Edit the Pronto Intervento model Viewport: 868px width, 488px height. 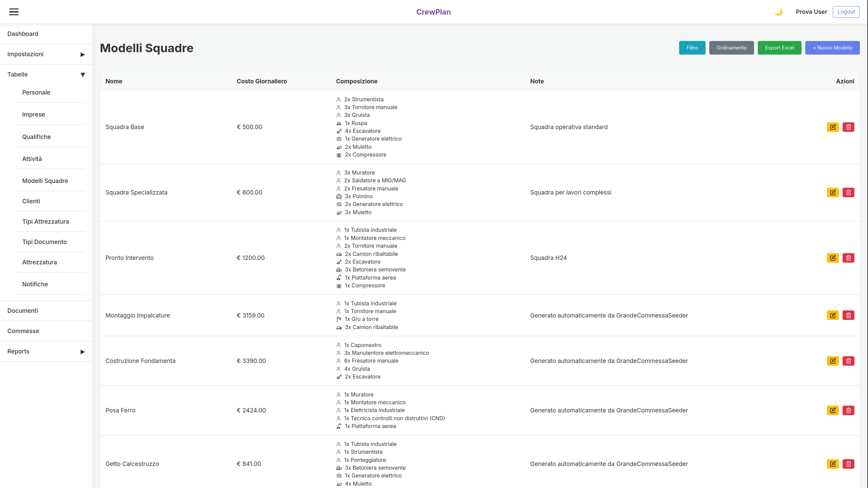[833, 258]
